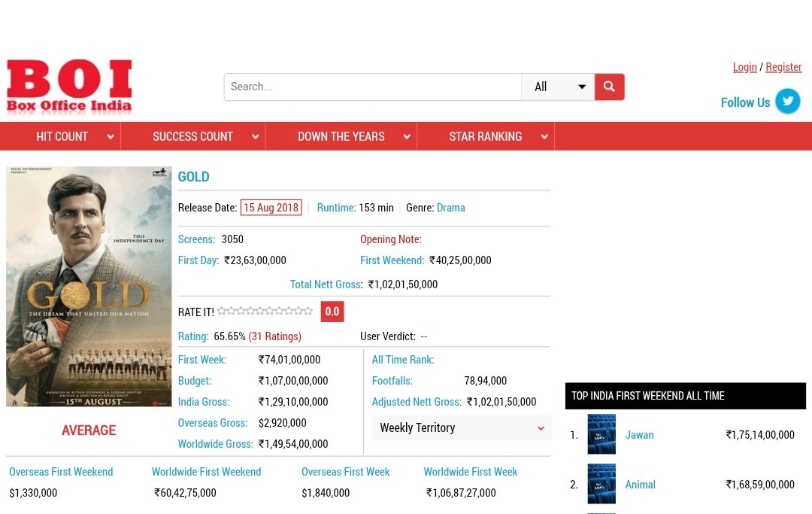The height and width of the screenshot is (514, 812).
Task: Click the AVERAGE verdict text
Action: pos(89,430)
